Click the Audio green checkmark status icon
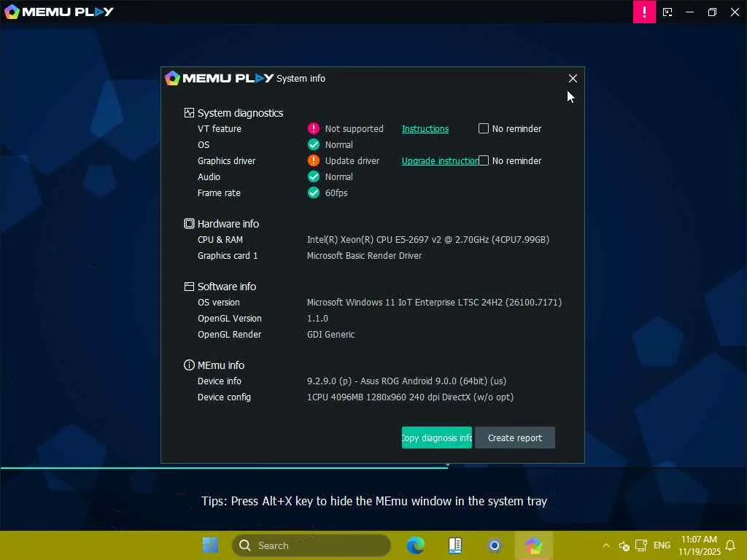 point(314,176)
